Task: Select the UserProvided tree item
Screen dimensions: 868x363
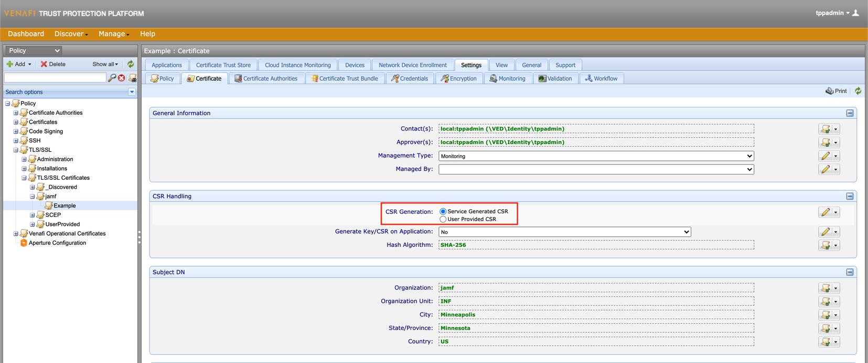Action: coord(62,224)
